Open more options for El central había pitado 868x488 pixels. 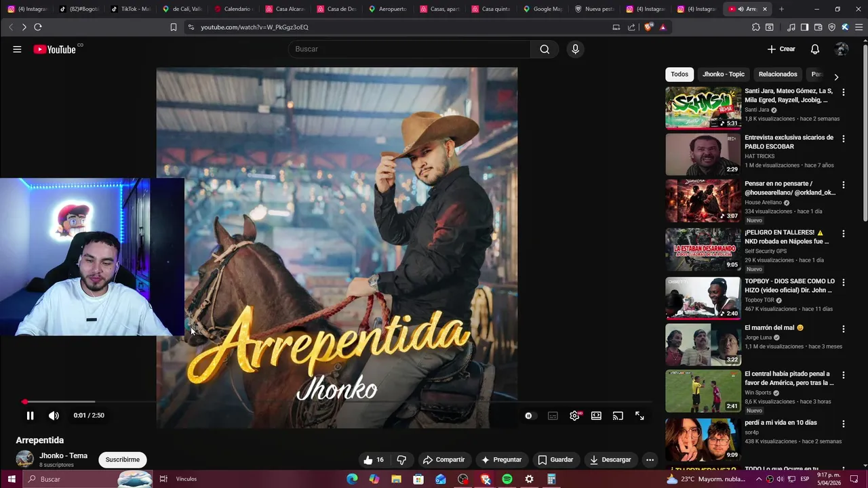click(844, 375)
